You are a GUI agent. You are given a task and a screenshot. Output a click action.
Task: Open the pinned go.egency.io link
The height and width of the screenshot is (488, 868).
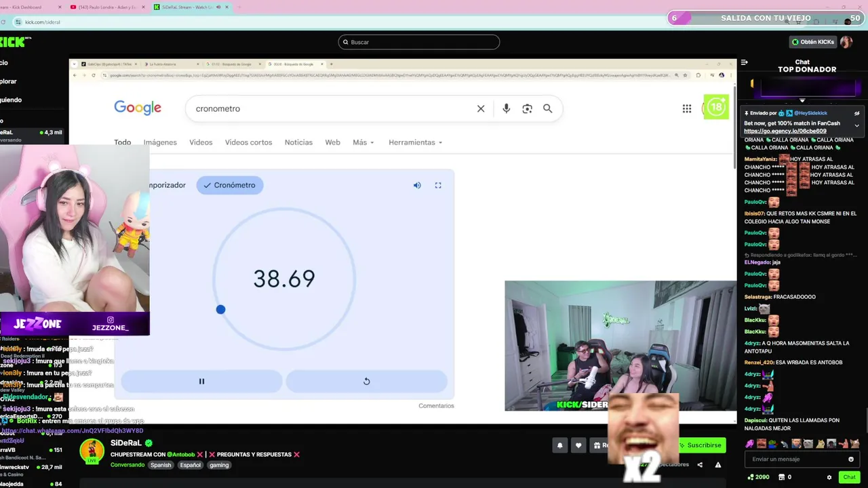785,131
